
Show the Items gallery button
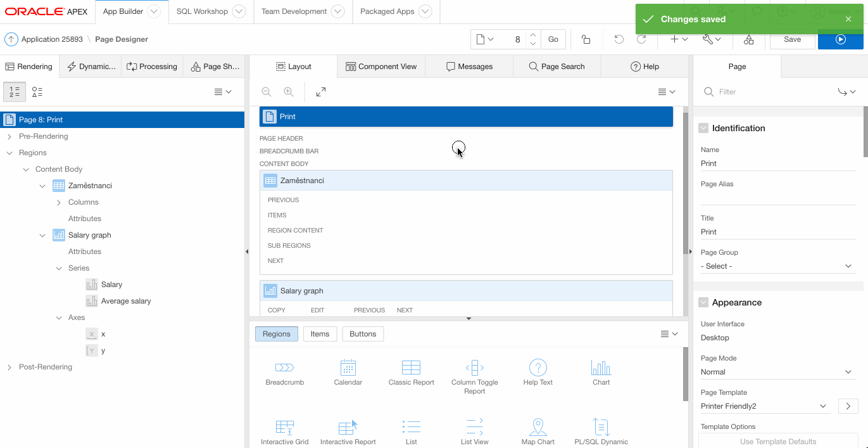320,334
